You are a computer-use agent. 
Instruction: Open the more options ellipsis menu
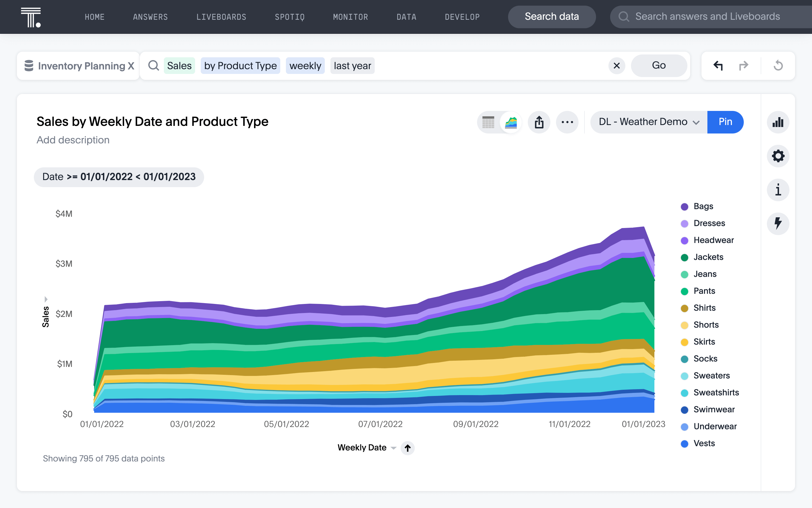click(x=567, y=122)
